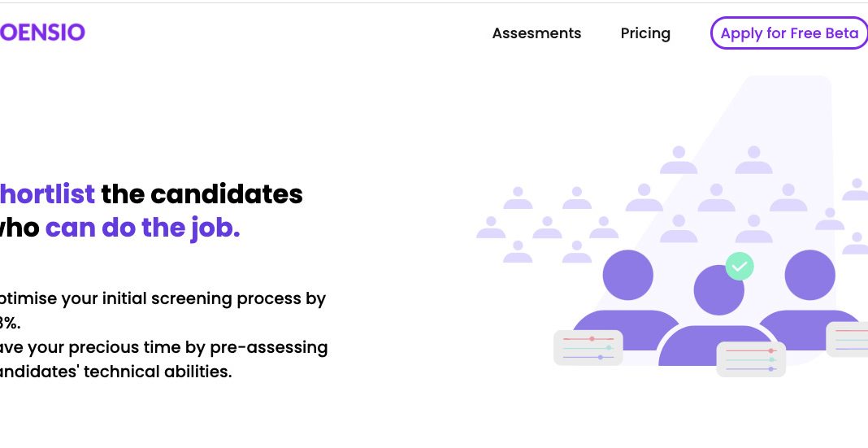Viewport: 868px width, 448px height.
Task: Click the top-left small person icon in the light beam
Action: [x=678, y=160]
